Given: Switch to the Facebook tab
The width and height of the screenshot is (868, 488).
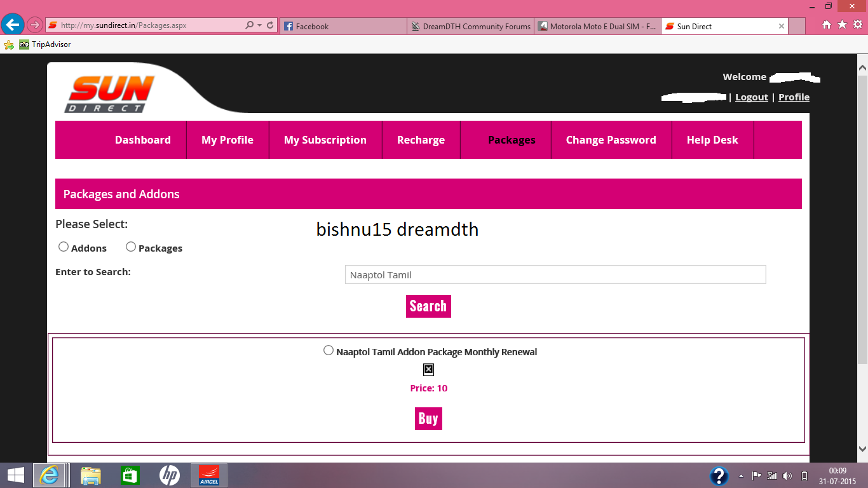Looking at the screenshot, I should [342, 26].
